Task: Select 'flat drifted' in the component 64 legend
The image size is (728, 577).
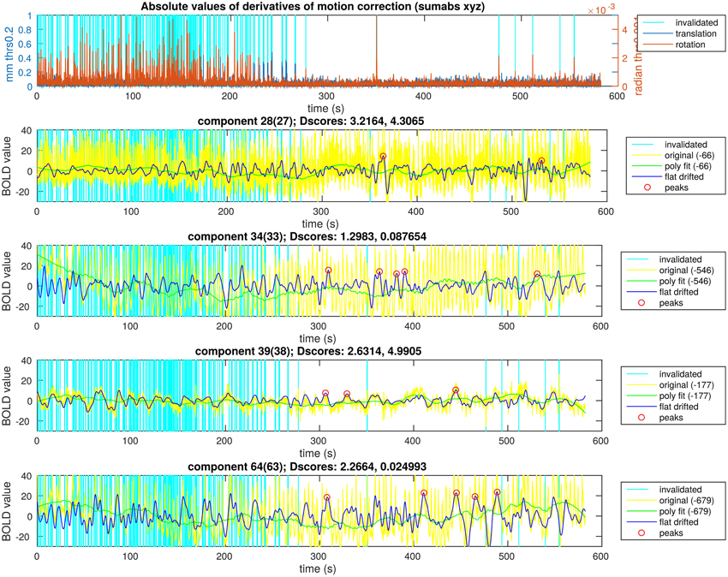Action: pyautogui.click(x=679, y=522)
